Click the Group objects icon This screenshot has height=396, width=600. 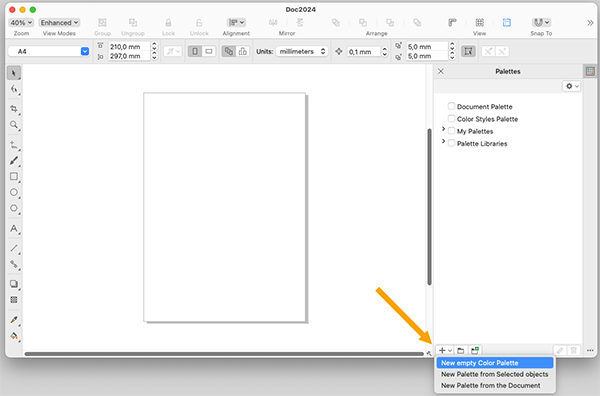coord(102,23)
